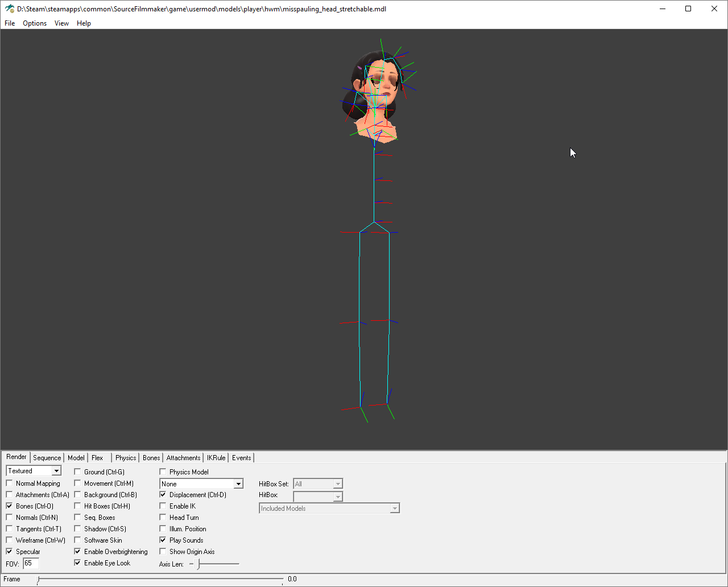The width and height of the screenshot is (728, 587).
Task: Toggle Movement (Ctrl-M) checkbox
Action: (x=77, y=483)
